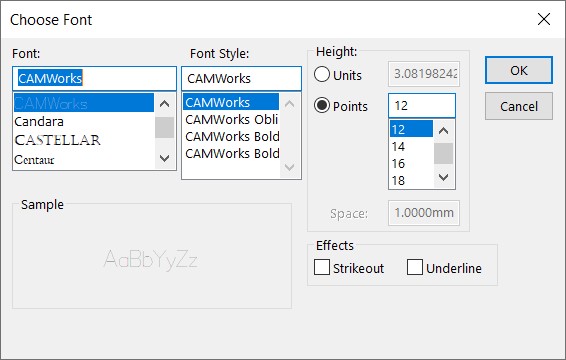Click font list scroll down arrow
Viewport: 566px width, 360px height.
point(165,158)
